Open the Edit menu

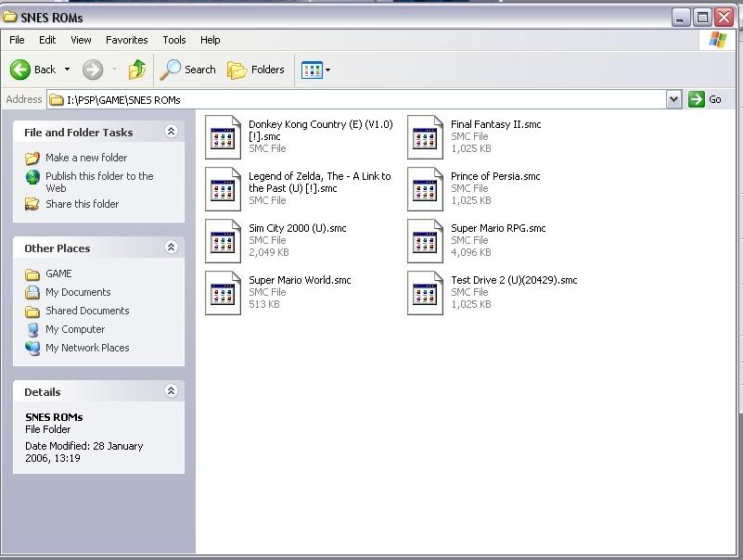point(47,40)
